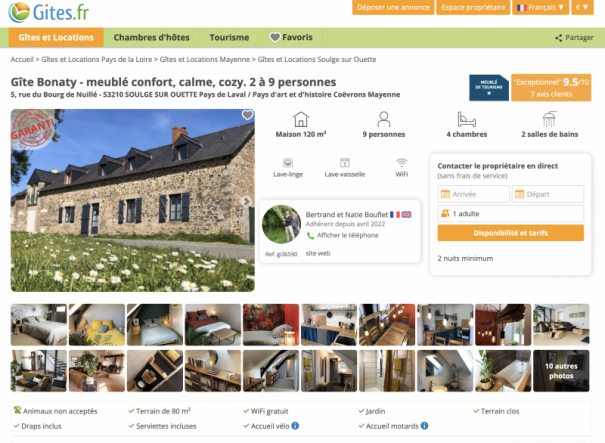
Task: Click the Partager share icon
Action: 558,38
